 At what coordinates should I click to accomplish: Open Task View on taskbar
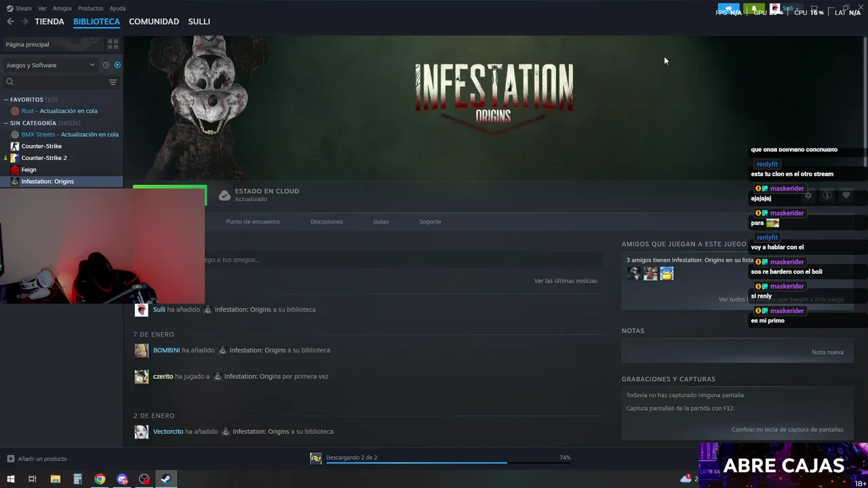[x=32, y=479]
